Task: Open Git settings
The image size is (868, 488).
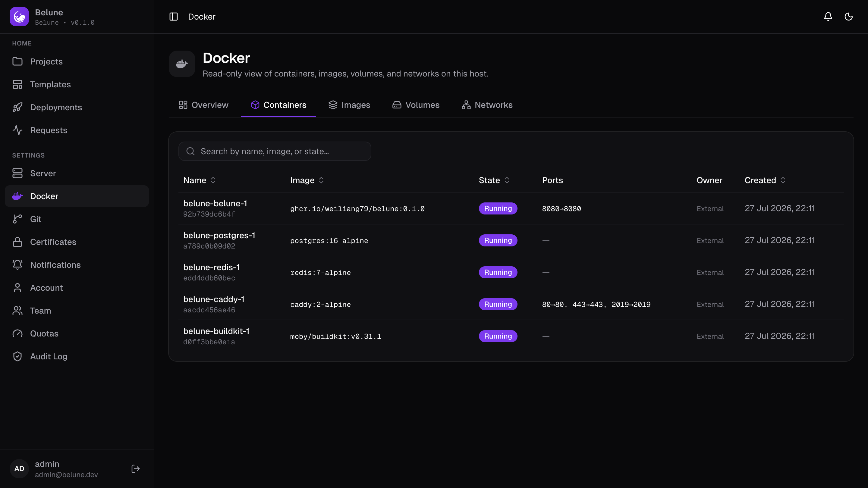Action: pyautogui.click(x=77, y=219)
